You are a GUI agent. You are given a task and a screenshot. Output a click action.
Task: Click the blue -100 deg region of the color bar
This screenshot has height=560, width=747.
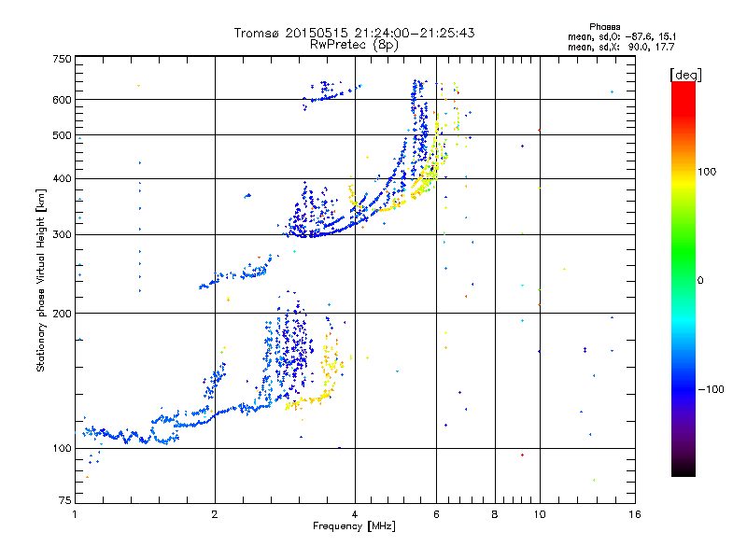coord(684,388)
